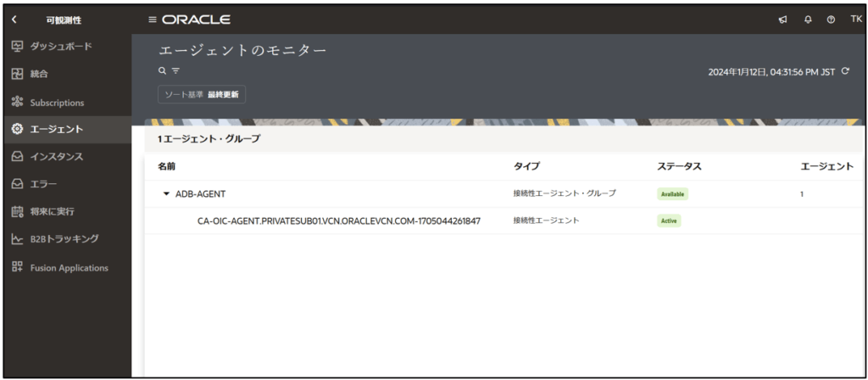Click the Active status badge
The width and height of the screenshot is (868, 380).
click(669, 221)
